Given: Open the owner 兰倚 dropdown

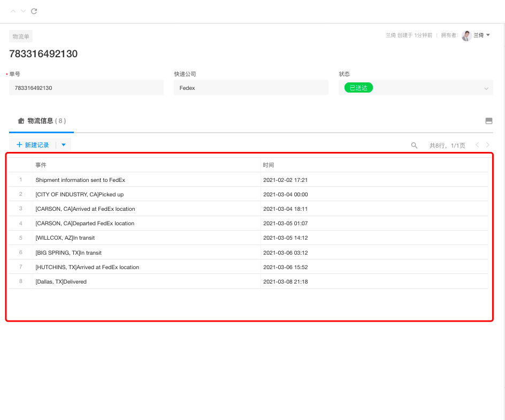Looking at the screenshot, I should pos(488,35).
